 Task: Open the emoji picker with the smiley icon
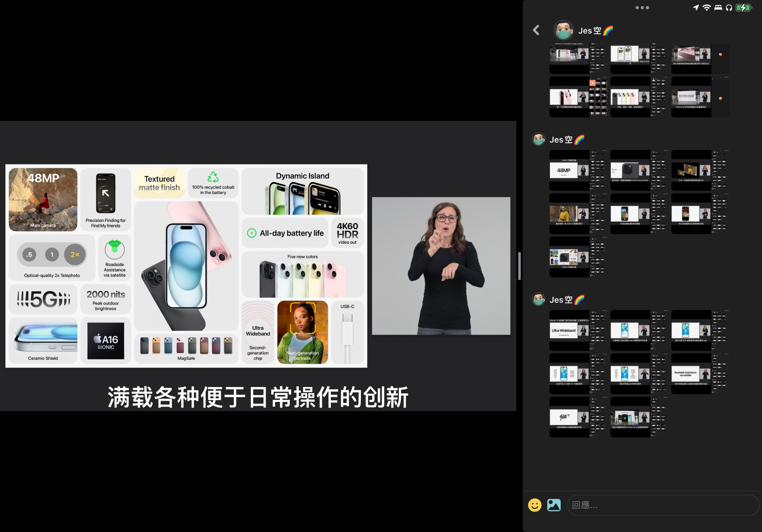(535, 505)
